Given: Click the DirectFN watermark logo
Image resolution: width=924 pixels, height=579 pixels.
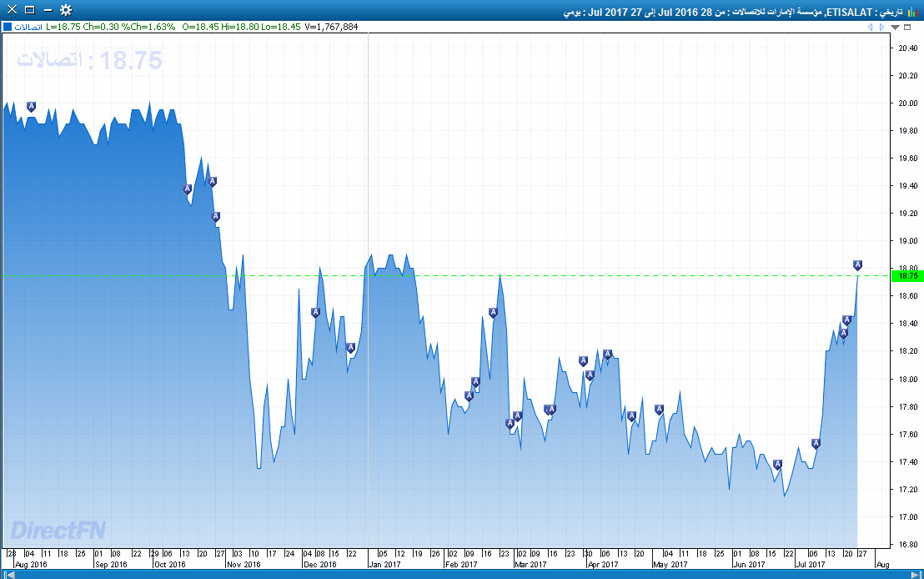Looking at the screenshot, I should 58,531.
